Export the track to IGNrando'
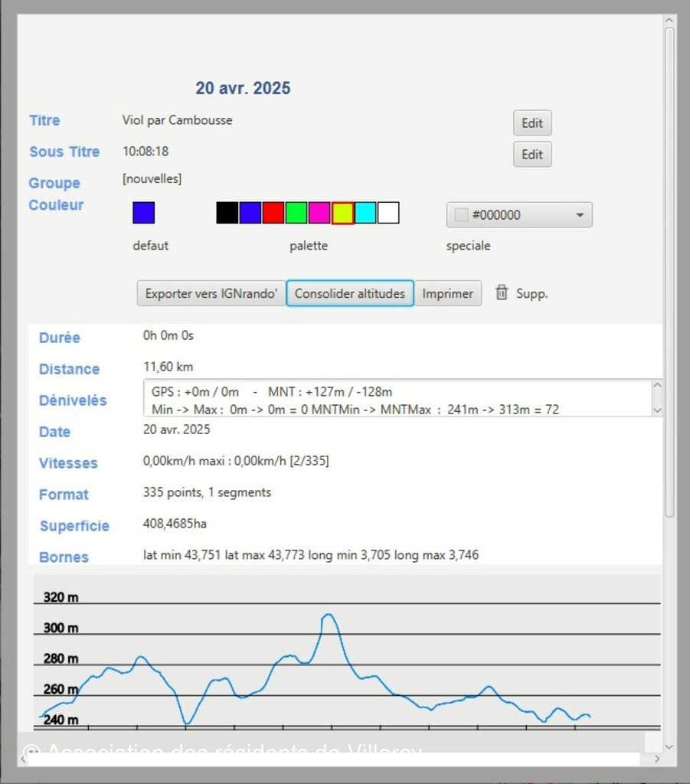The width and height of the screenshot is (690, 784). [x=211, y=293]
